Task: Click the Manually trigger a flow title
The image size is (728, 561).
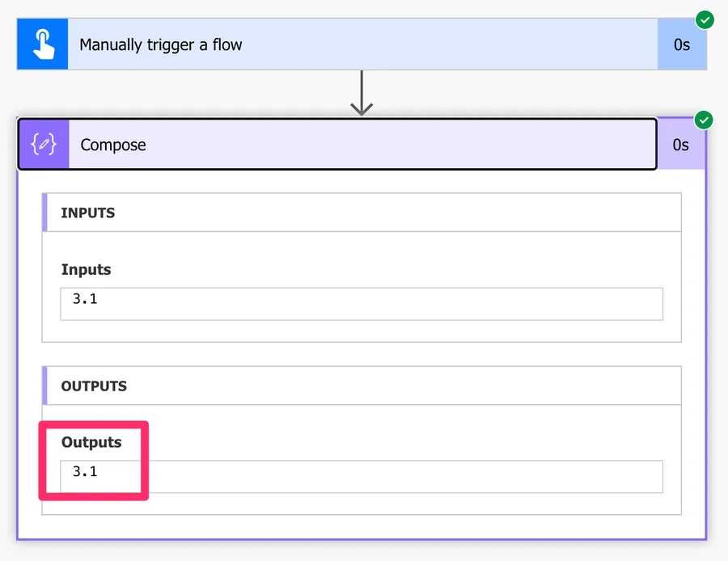Action: (x=159, y=44)
